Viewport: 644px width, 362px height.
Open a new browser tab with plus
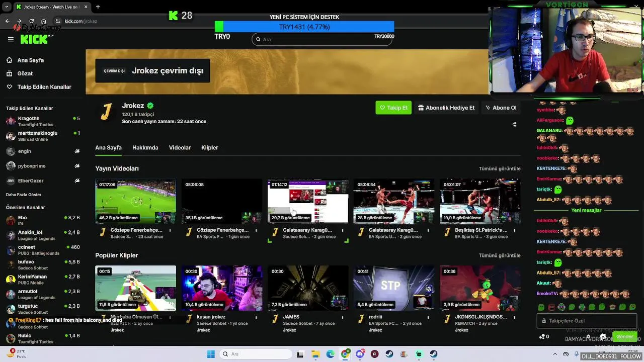pyautogui.click(x=98, y=7)
